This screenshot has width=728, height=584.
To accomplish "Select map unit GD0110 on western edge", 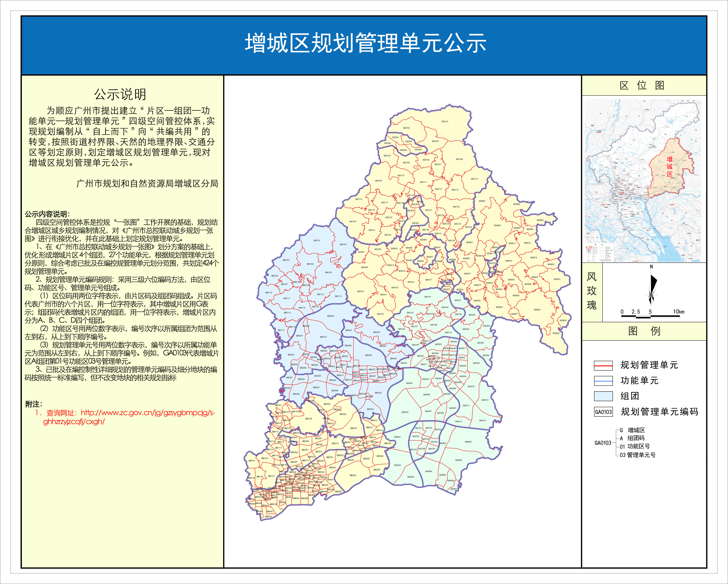I will tap(268, 293).
